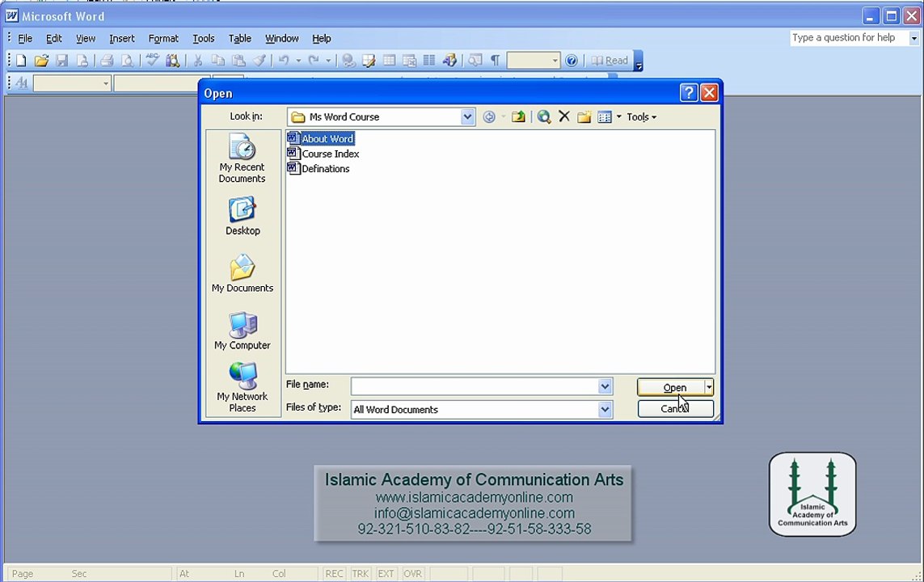Click the Insert Table toolbar icon

(389, 60)
